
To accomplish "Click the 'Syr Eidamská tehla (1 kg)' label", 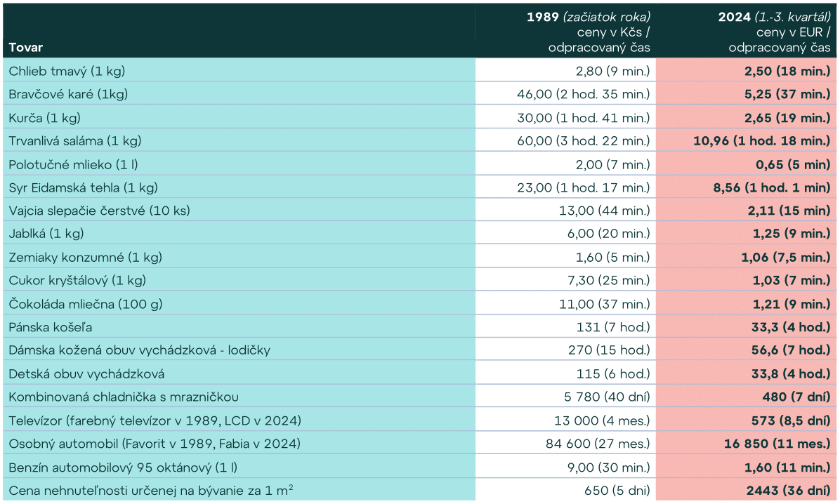I will pos(83,187).
